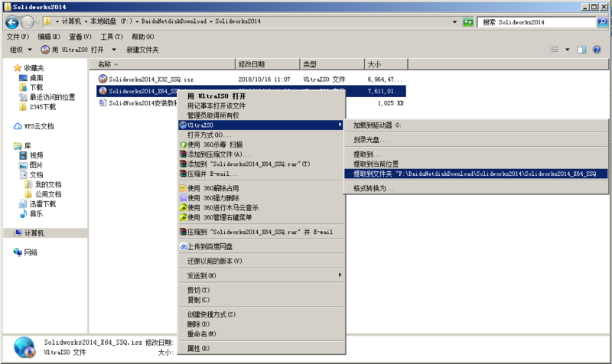The width and height of the screenshot is (612, 364).
Task: Open 公用文档 in sidebar
Action: (43, 194)
